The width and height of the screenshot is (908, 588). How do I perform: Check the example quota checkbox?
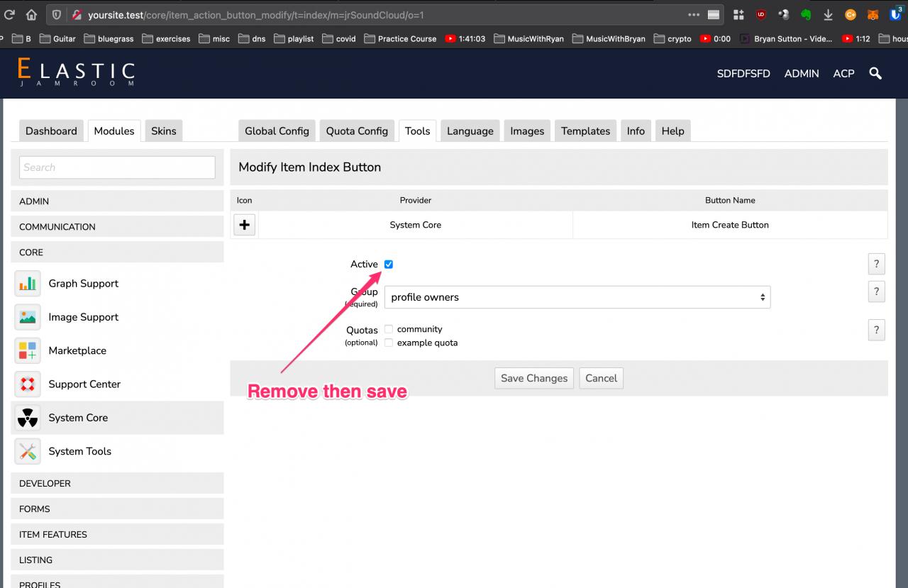(x=389, y=343)
